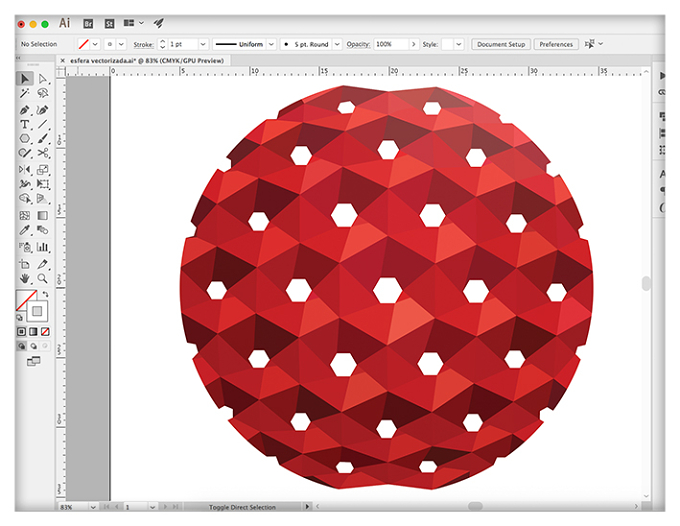Image resolution: width=680 pixels, height=526 pixels.
Task: Pick the Zoom magnifier tool
Action: pyautogui.click(x=42, y=278)
